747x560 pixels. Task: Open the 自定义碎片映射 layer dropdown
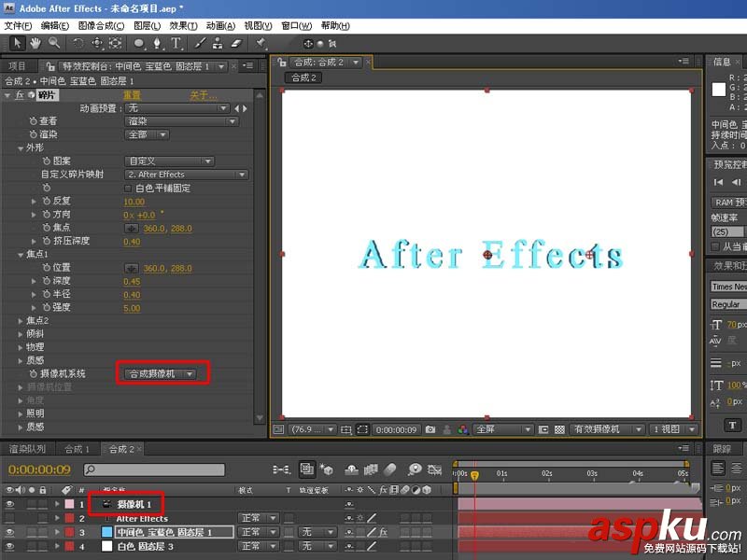(186, 175)
